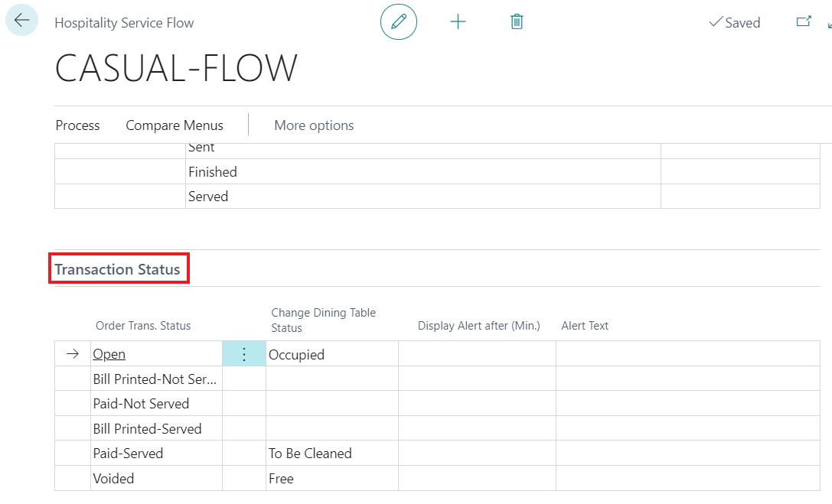Image resolution: width=832 pixels, height=504 pixels.
Task: Click the collapse arrows icon at right edge
Action: [829, 24]
